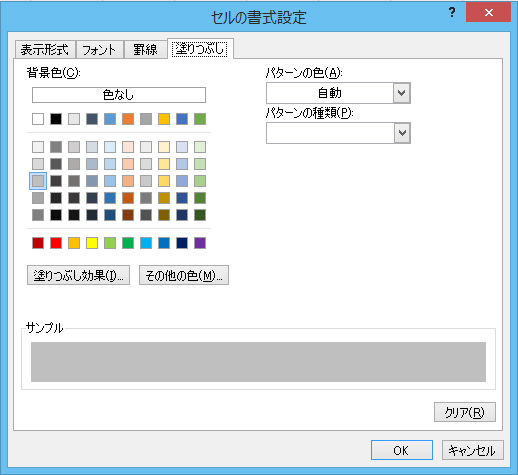Screen dimensions: 518x475
Task: Expand the パターンの種類 dropdown arrow
Action: coord(402,133)
